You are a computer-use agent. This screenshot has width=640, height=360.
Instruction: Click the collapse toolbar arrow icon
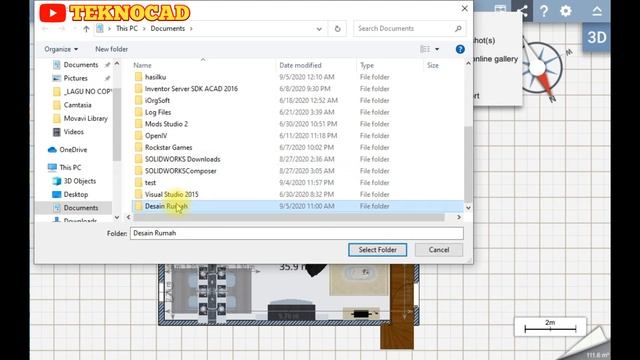pyautogui.click(x=597, y=11)
